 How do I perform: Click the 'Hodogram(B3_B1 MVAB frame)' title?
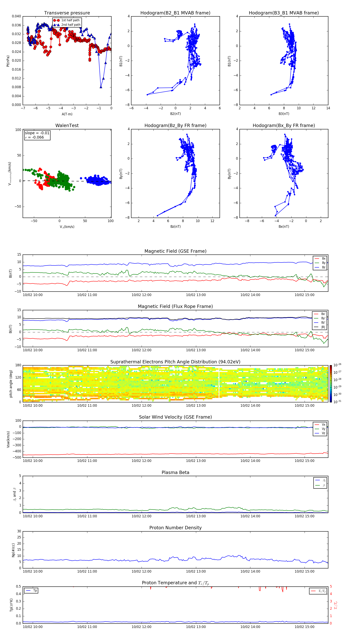pos(284,13)
